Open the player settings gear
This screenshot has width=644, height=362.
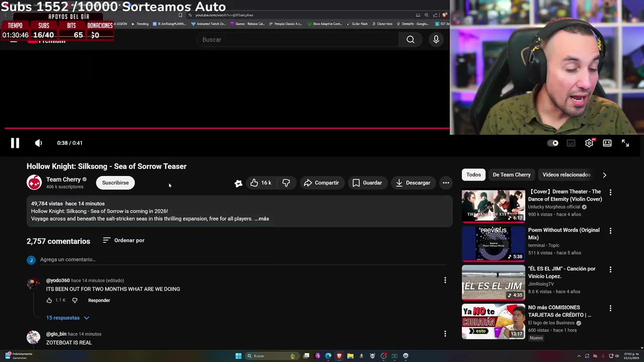point(589,143)
